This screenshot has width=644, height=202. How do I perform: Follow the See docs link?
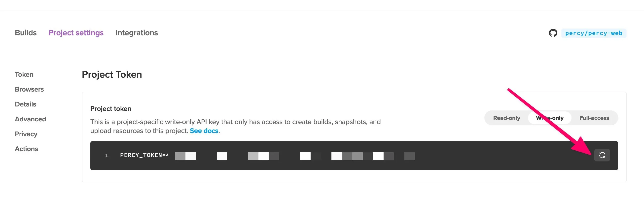point(204,131)
